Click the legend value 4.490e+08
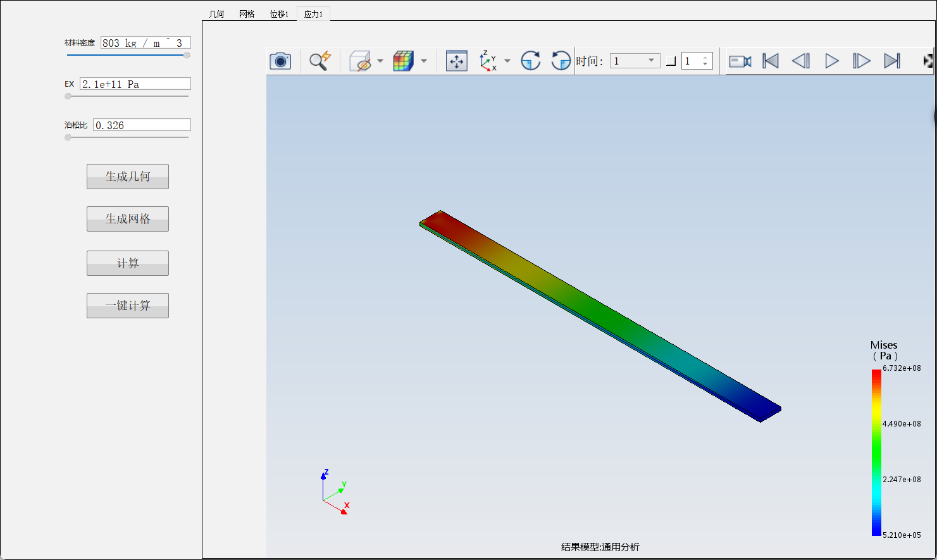 pos(902,424)
